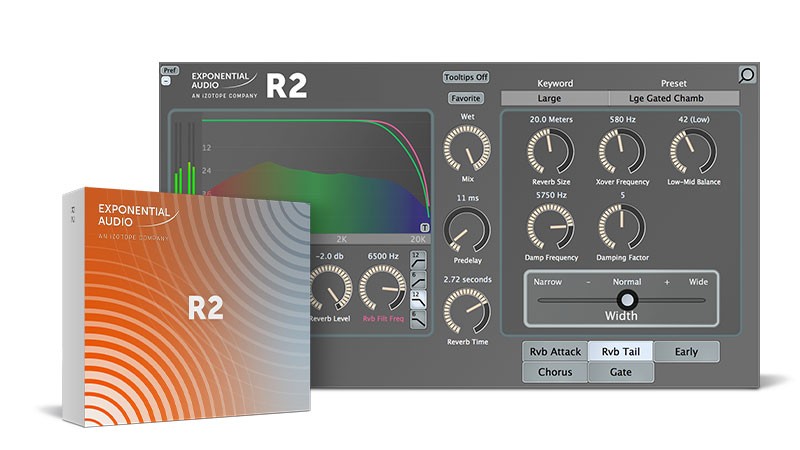The height and width of the screenshot is (450, 800).
Task: Mark preset as Favorite
Action: [x=465, y=98]
